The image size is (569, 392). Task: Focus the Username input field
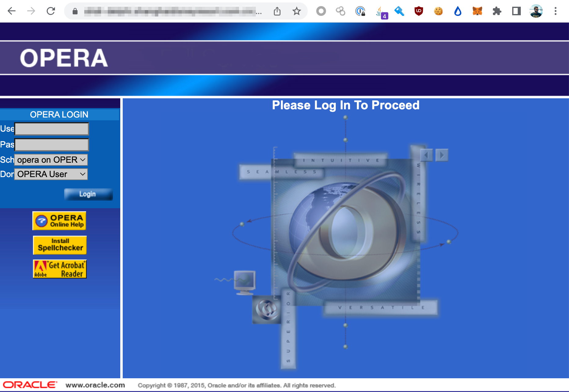[x=52, y=129]
